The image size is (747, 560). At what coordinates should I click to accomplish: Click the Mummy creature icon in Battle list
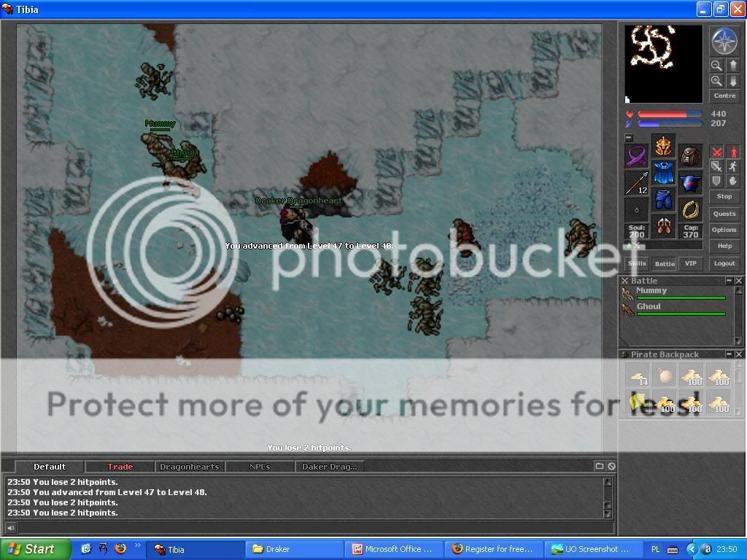[627, 295]
